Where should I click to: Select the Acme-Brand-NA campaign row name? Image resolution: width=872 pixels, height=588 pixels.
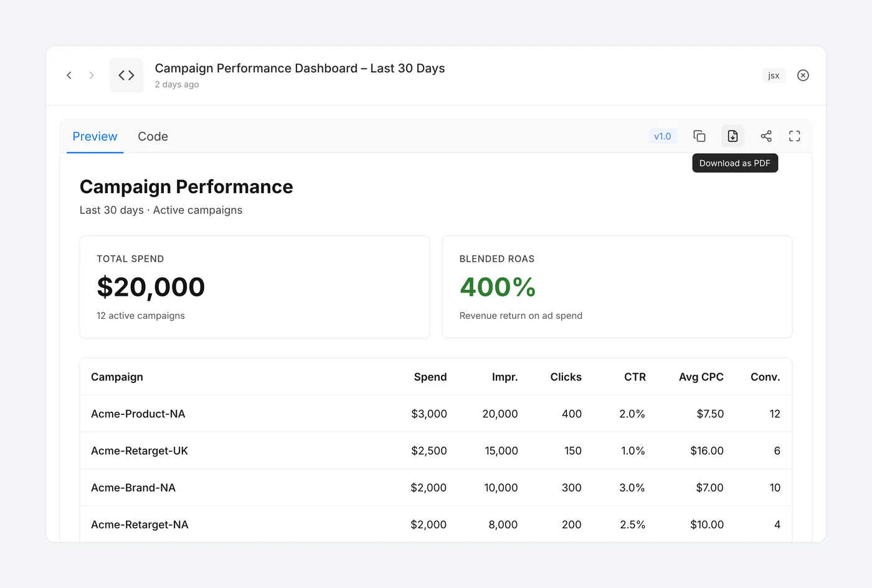(x=133, y=488)
